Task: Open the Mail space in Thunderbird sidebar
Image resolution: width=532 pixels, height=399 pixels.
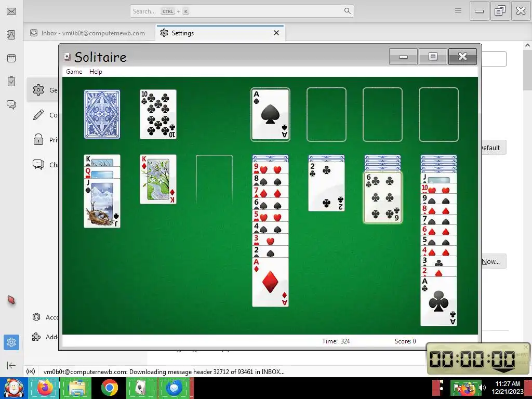Action: 11,11
